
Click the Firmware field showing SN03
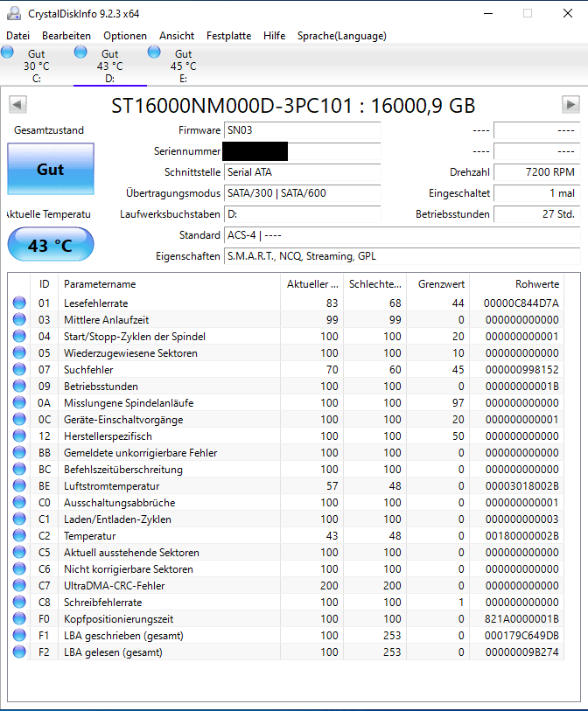tap(302, 130)
